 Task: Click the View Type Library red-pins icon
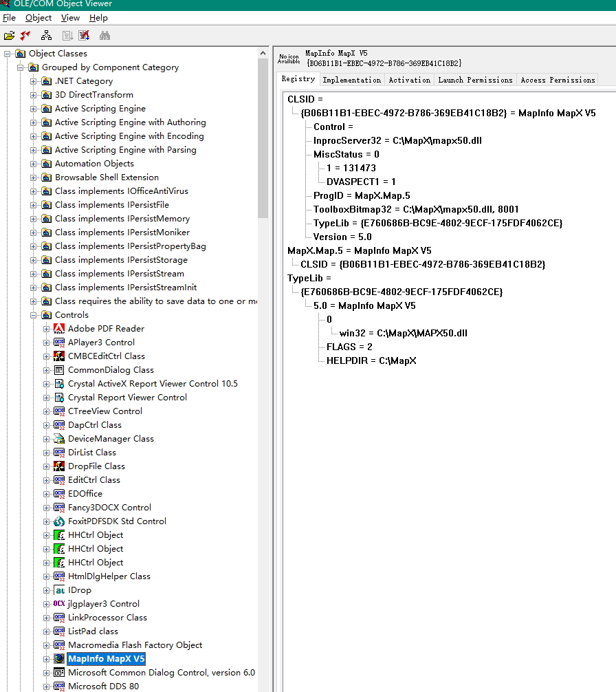25,36
